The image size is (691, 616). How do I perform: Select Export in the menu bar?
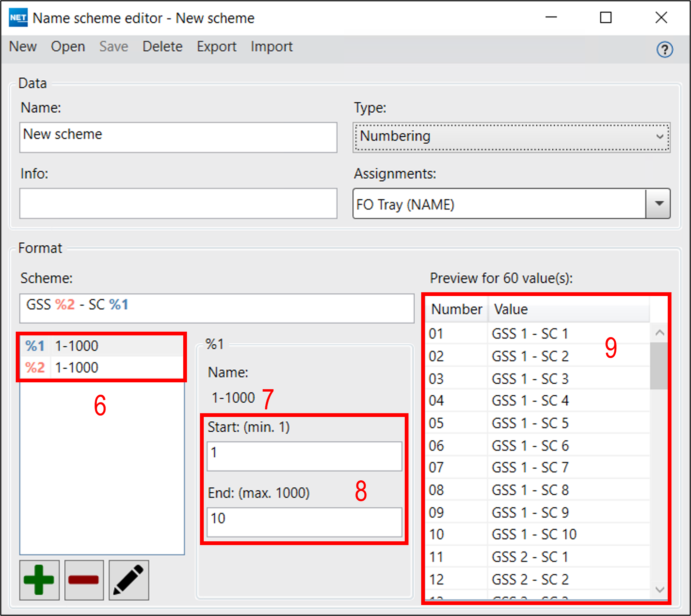pos(216,46)
